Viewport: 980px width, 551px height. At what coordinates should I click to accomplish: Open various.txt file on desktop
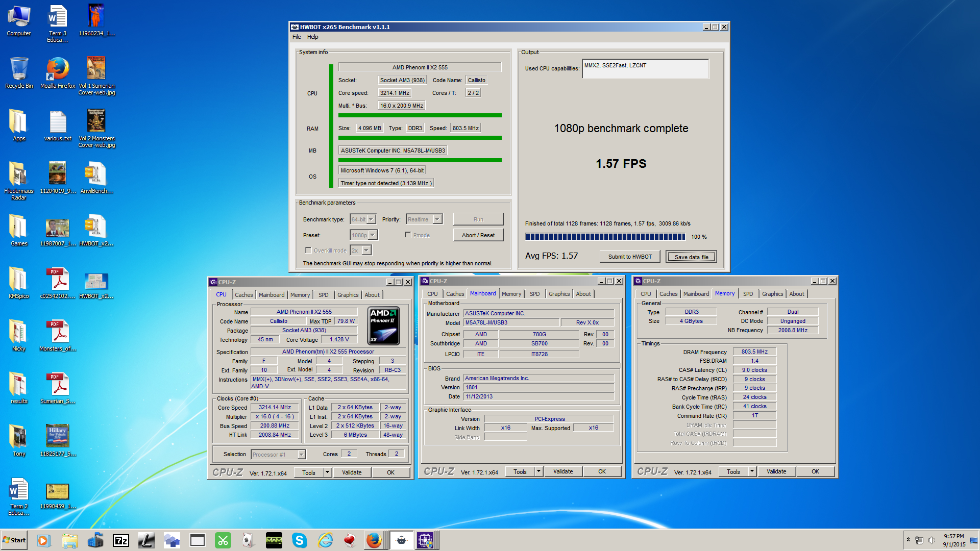58,125
